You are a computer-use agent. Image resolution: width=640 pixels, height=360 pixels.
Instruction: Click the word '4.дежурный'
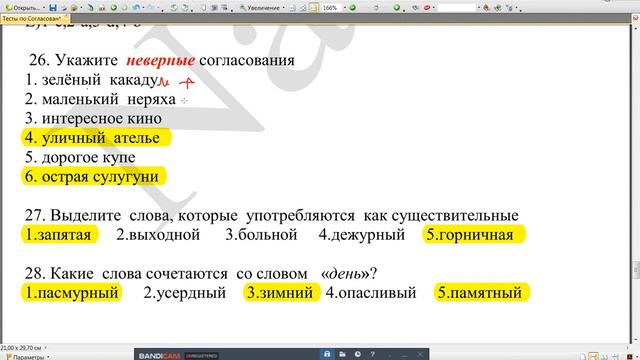point(362,235)
